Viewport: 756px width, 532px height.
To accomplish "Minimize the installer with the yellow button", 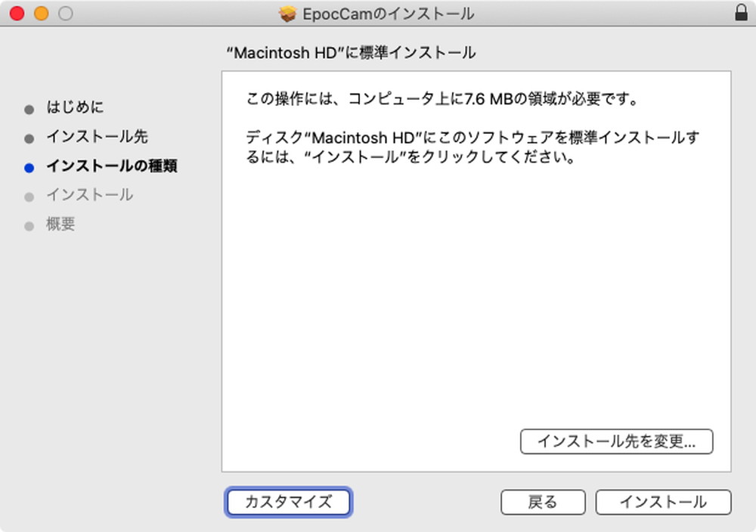I will 42,13.
